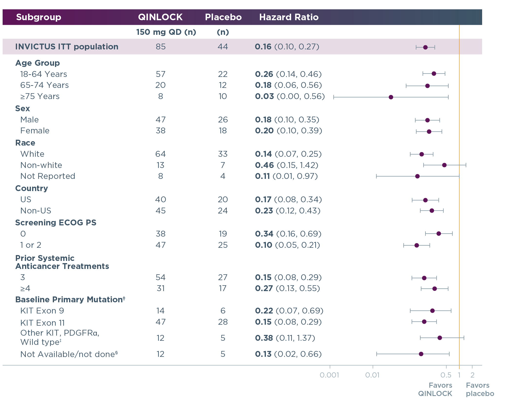Click placebo count '33' in White row
The image size is (532, 405).
[x=223, y=154]
